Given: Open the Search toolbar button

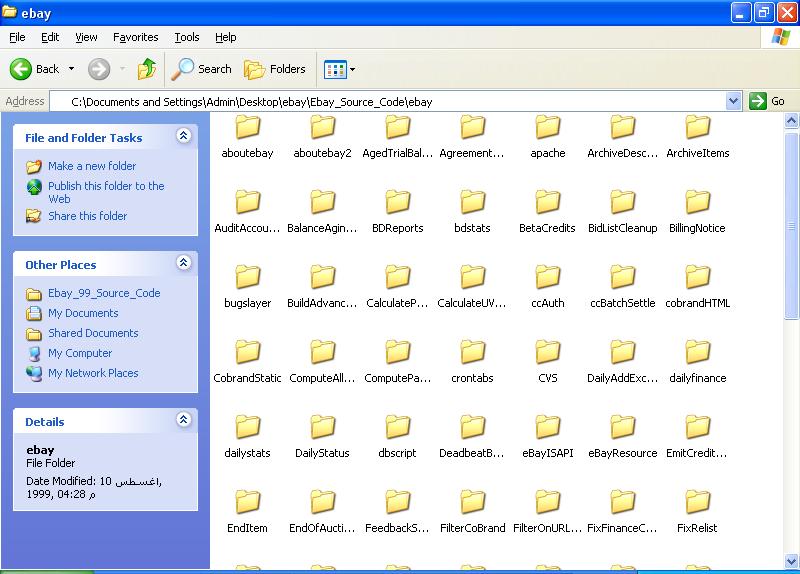Looking at the screenshot, I should point(201,69).
